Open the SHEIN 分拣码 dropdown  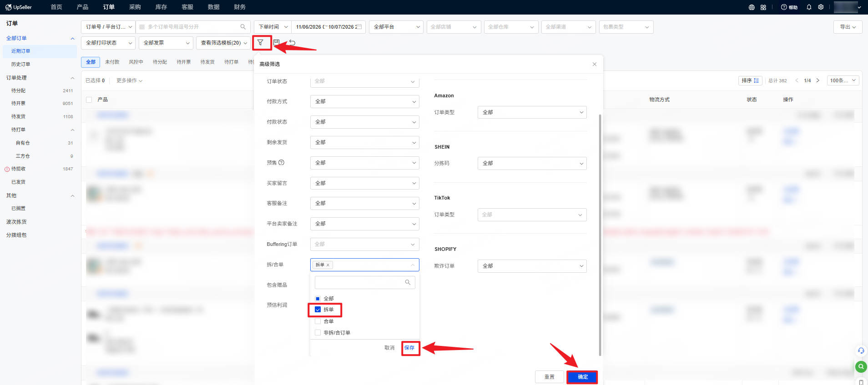tap(532, 163)
